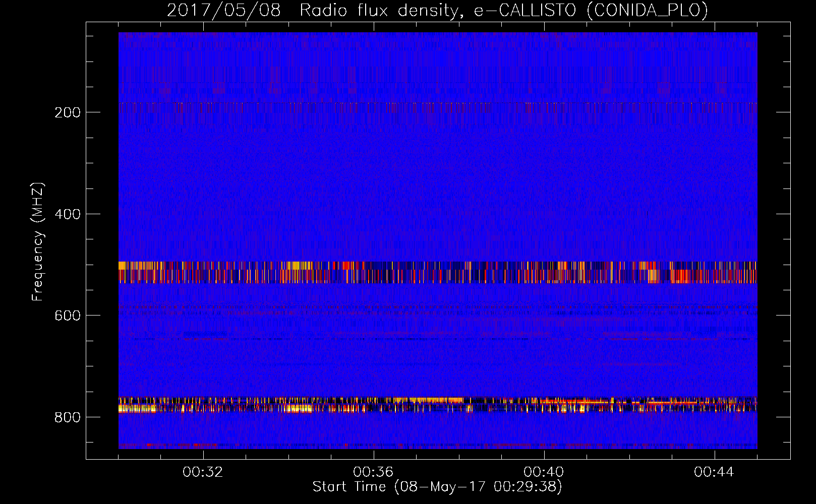Click the 00:44 time tick label
This screenshot has width=816, height=504.
point(714,472)
